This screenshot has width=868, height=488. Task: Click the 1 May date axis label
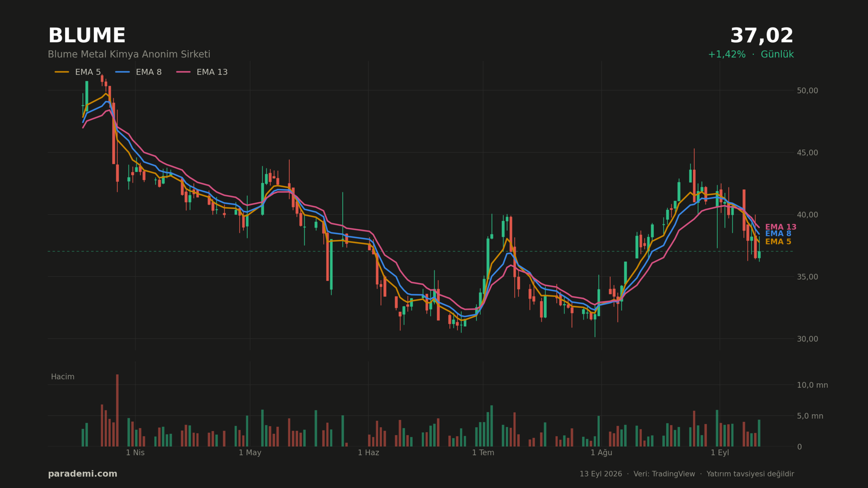(250, 453)
